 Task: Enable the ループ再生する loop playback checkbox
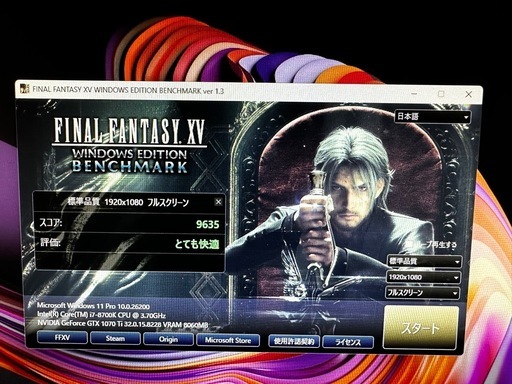point(409,244)
